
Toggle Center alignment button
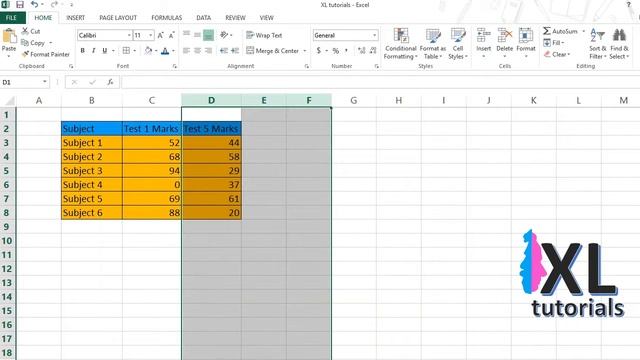pyautogui.click(x=198, y=51)
